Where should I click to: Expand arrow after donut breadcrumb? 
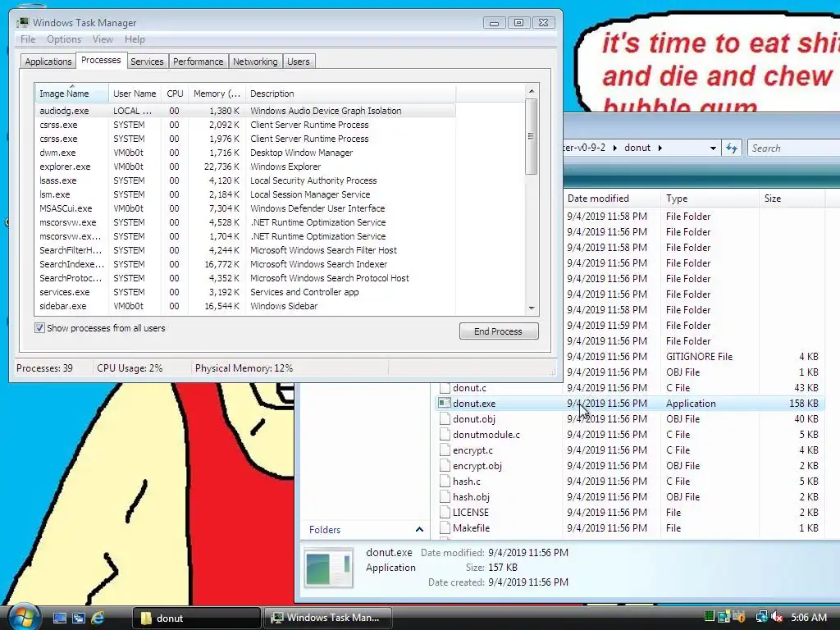(x=660, y=148)
